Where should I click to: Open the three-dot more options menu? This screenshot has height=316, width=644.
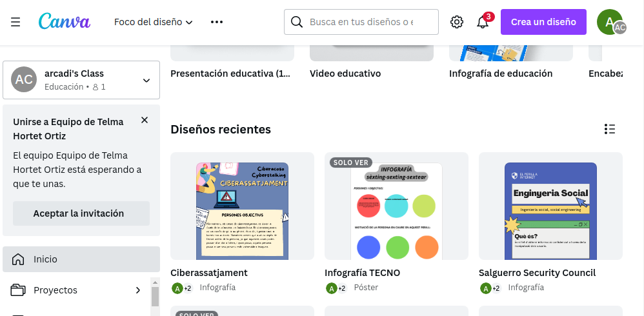217,22
